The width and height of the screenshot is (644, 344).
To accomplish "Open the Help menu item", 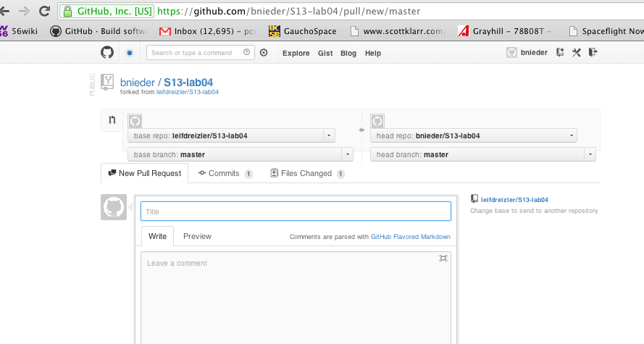I will click(x=373, y=53).
